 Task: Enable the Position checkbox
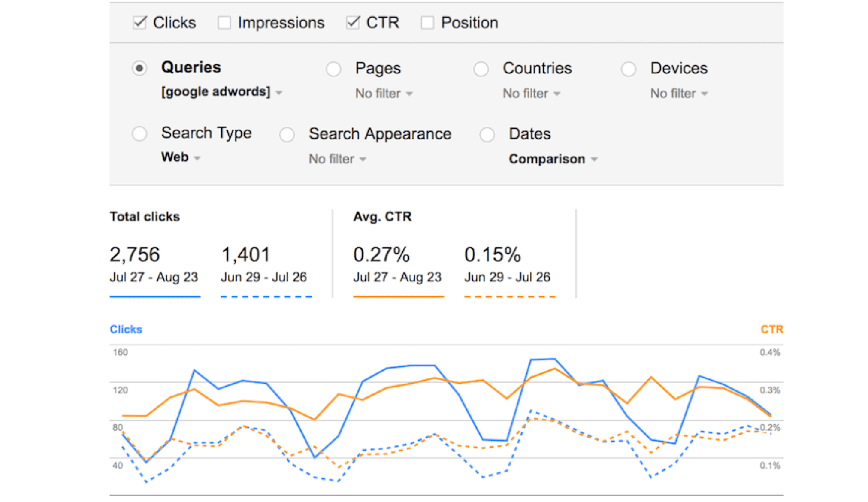click(427, 22)
